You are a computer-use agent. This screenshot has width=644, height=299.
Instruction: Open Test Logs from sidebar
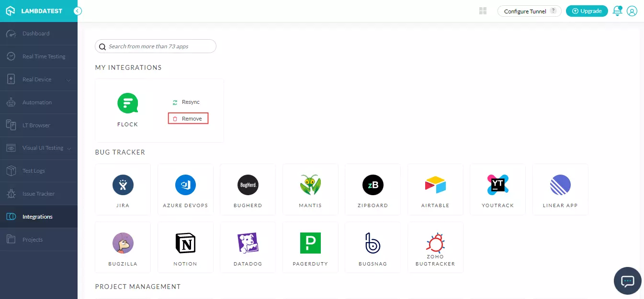tap(34, 171)
